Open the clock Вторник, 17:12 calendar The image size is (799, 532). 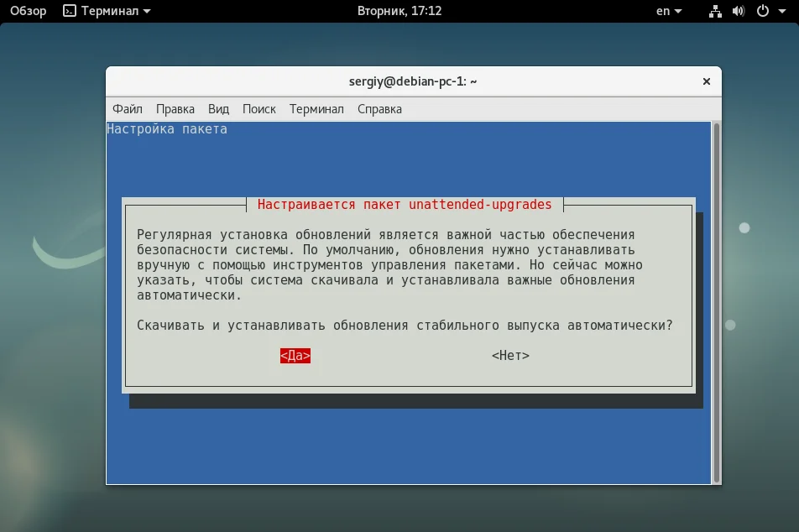point(399,11)
